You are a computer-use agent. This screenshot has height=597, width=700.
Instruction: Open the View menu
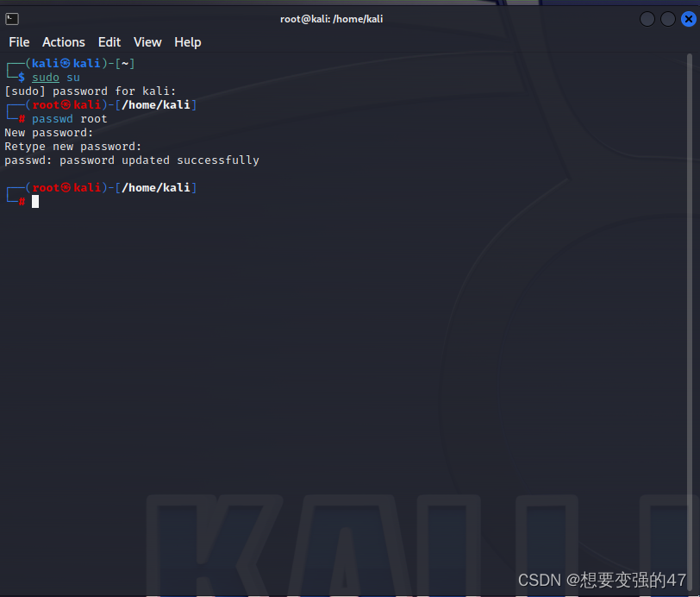click(x=147, y=42)
